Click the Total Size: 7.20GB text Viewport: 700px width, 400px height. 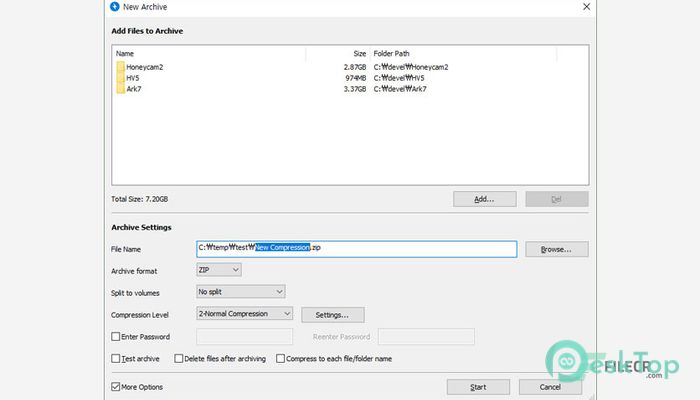pos(139,199)
